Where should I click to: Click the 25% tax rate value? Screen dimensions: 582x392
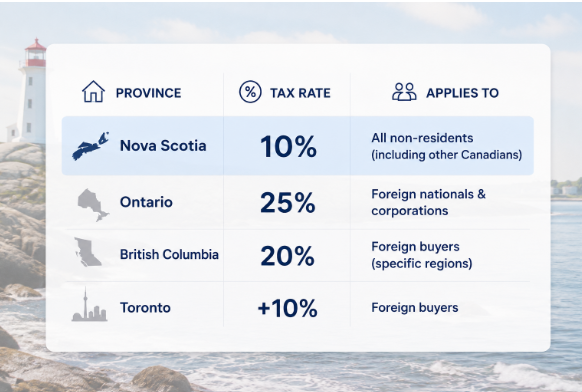pos(288,203)
